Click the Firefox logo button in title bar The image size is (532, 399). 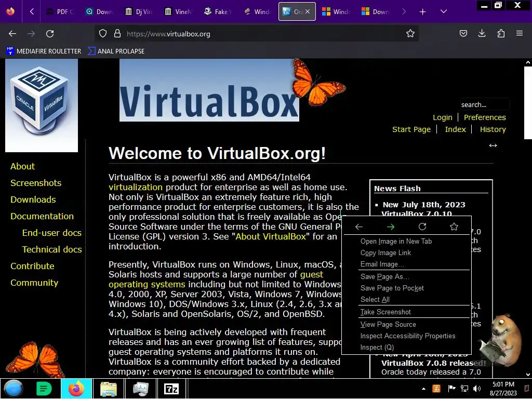(x=10, y=11)
